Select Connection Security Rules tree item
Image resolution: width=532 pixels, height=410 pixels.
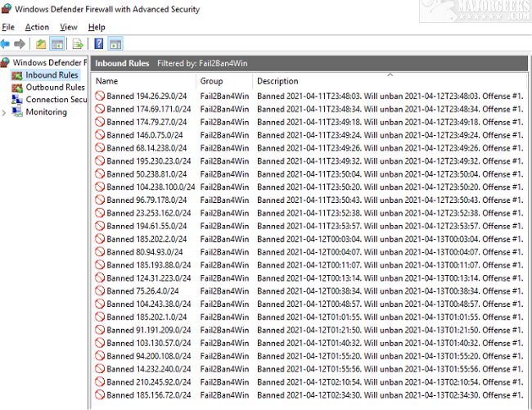point(56,100)
